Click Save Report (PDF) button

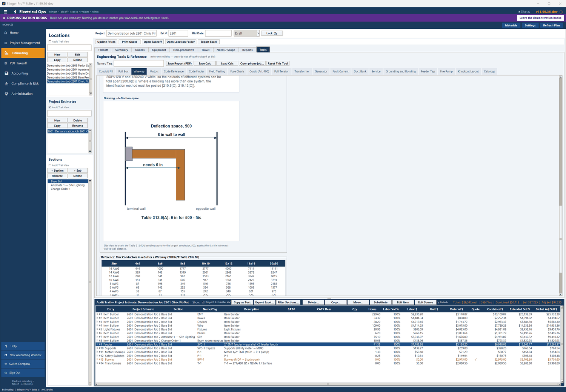(180, 63)
